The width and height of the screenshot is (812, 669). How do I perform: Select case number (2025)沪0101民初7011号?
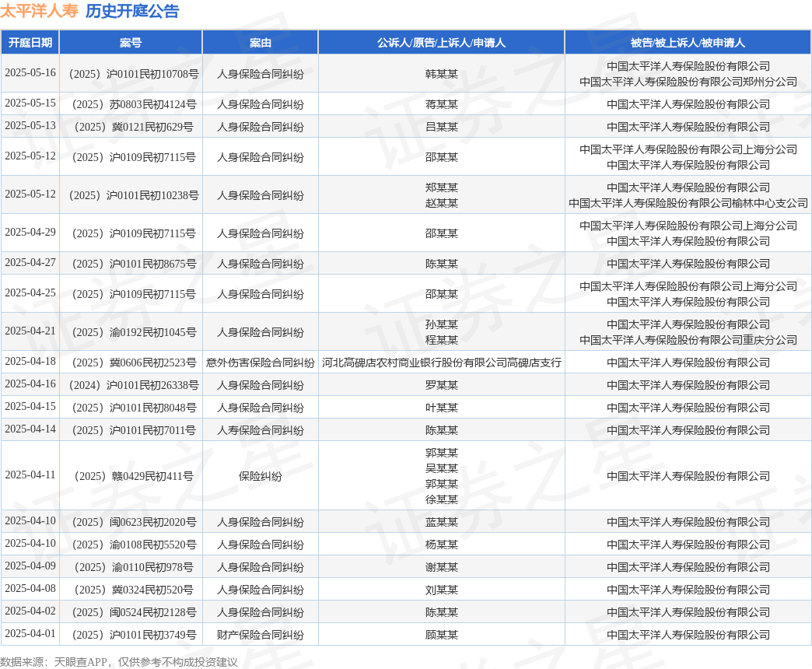(134, 430)
